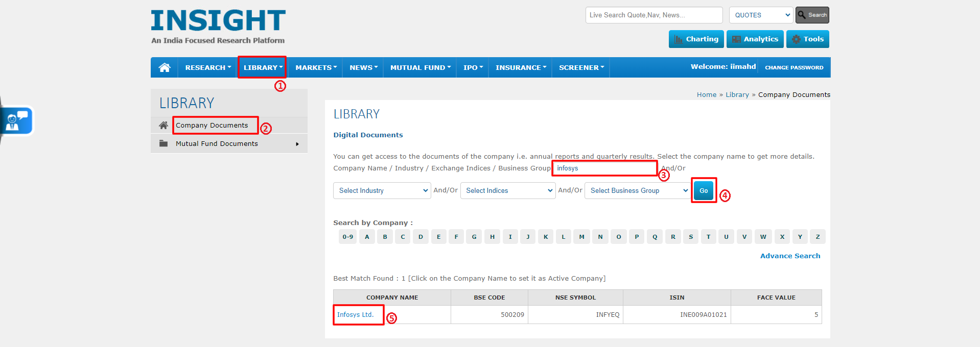The width and height of the screenshot is (980, 347).
Task: Click the folder icon beside Mutual Fund Documents
Action: 164,143
